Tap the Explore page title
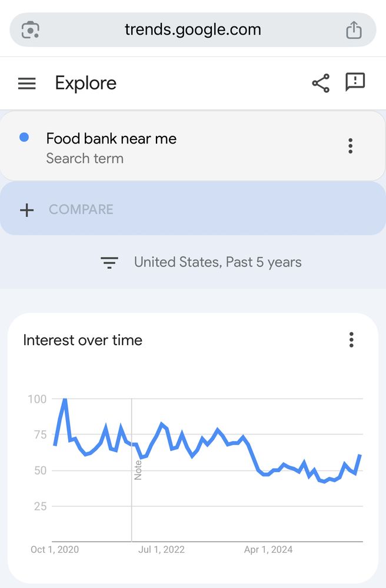The width and height of the screenshot is (386, 588). point(85,83)
